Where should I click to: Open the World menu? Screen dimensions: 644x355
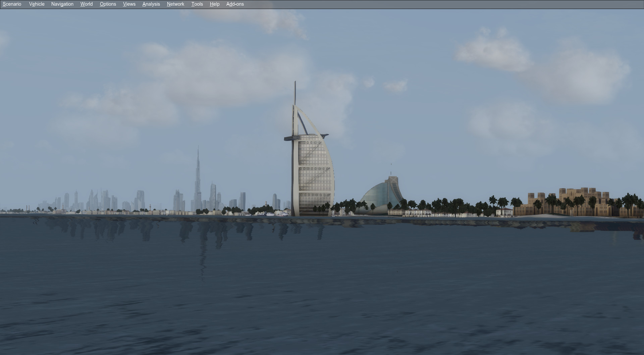(86, 4)
